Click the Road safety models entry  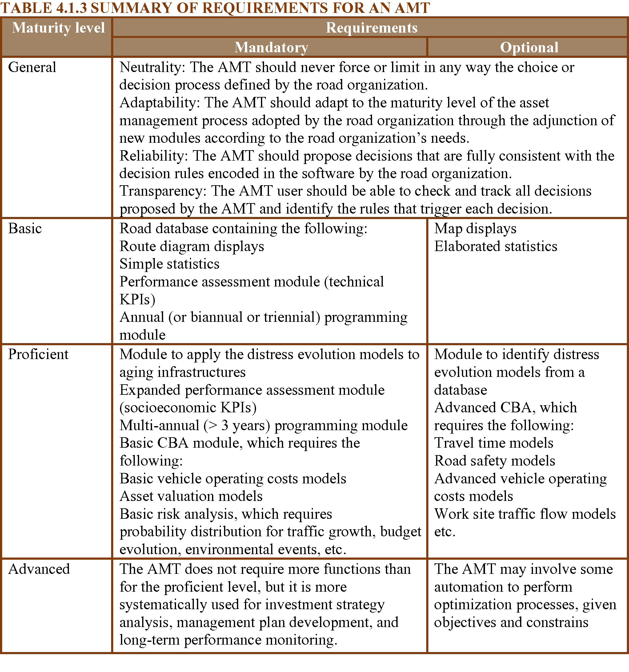pyautogui.click(x=495, y=461)
